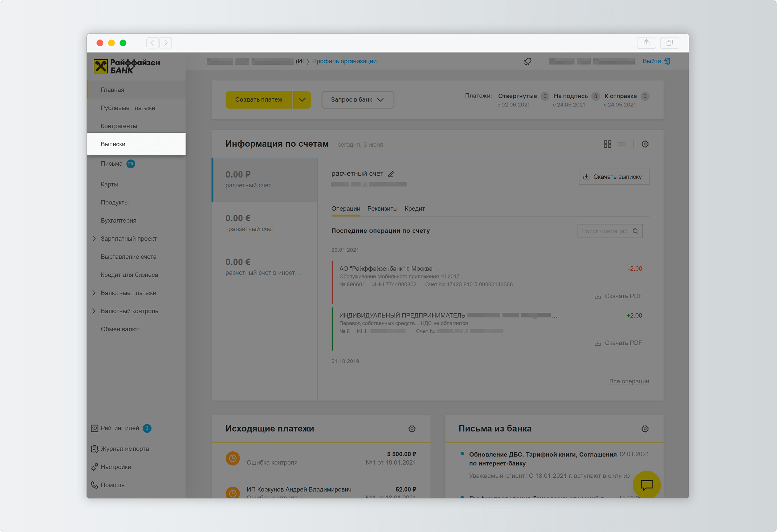Click the letters badge showing 25
Viewport: 777px width, 532px height.
tap(131, 164)
